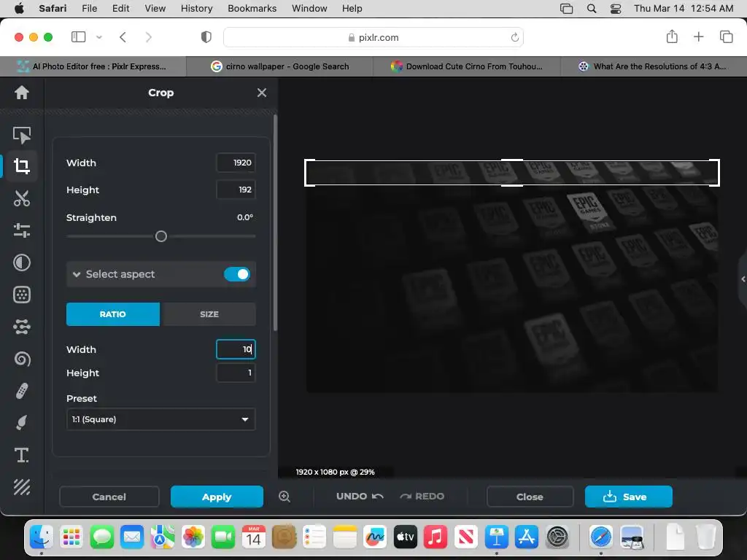Switch to cirno wallpaper Google Search tab
Screen dimensions: 747x560
(x=279, y=66)
